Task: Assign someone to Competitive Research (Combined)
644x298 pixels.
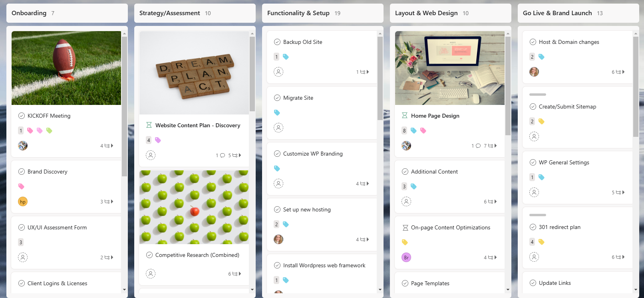Action: click(151, 274)
